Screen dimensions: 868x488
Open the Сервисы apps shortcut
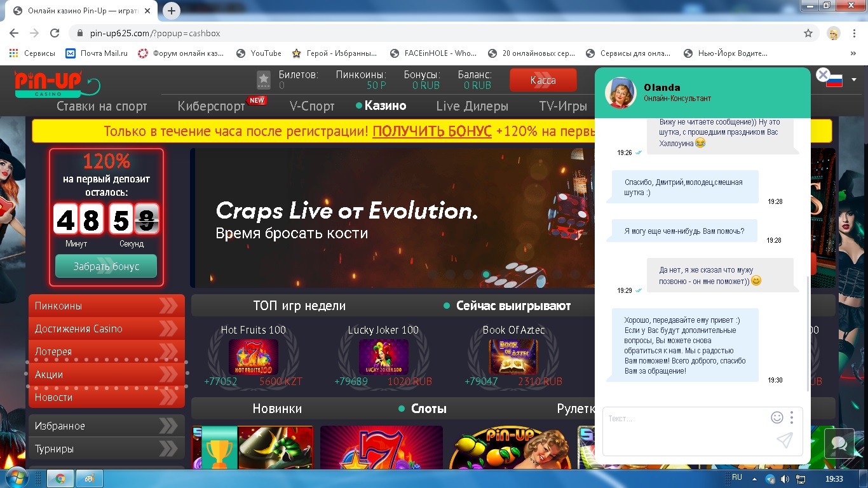[32, 53]
